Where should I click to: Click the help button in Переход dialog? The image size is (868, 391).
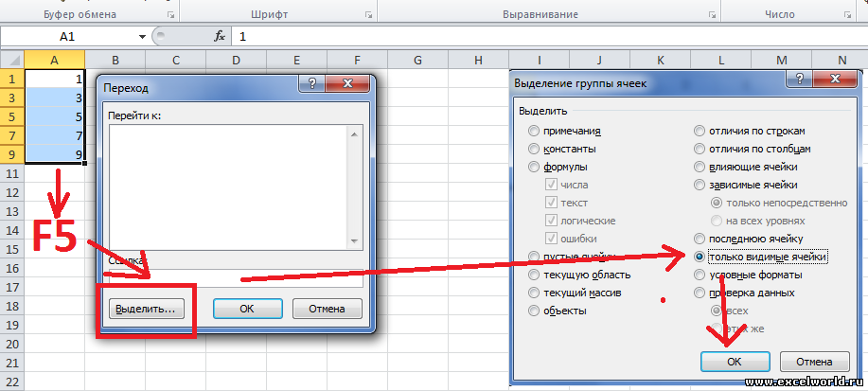pos(312,83)
